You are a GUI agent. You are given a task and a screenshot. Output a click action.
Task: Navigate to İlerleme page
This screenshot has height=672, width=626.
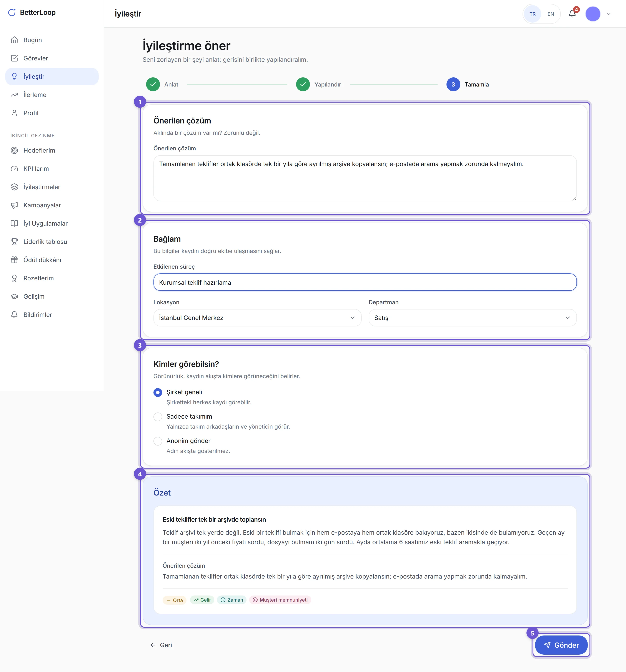pyautogui.click(x=52, y=95)
